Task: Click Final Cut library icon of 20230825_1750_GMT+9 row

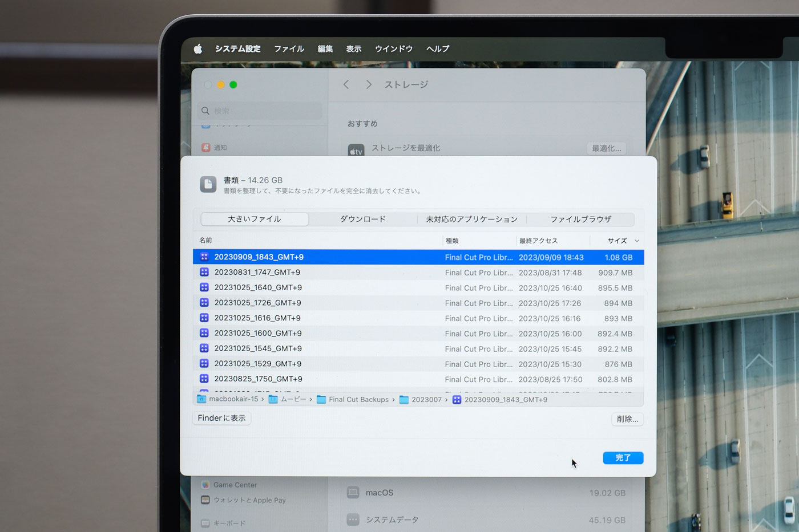Action: (x=204, y=379)
